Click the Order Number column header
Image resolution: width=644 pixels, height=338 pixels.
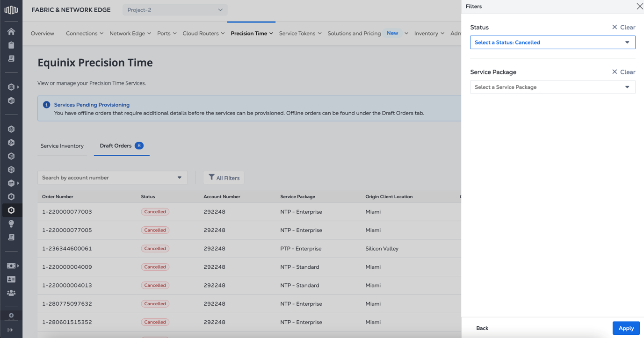[x=58, y=197]
